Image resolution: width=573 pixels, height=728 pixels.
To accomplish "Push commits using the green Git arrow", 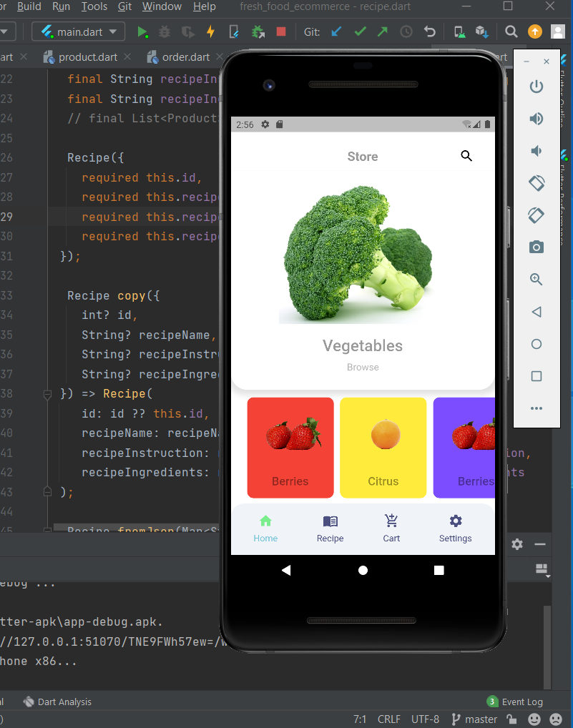I will point(383,31).
